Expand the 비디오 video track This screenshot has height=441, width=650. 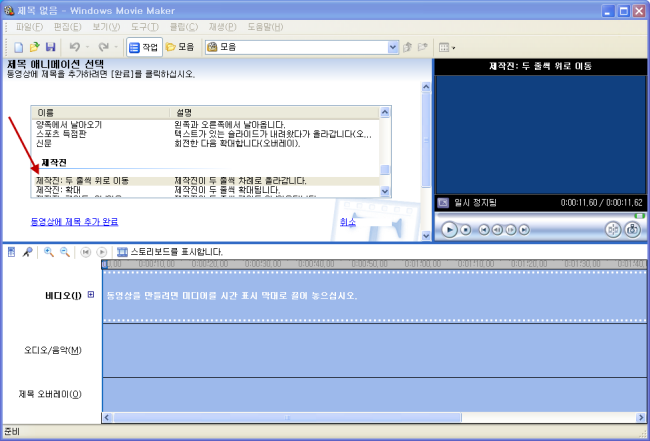pyautogui.click(x=91, y=295)
